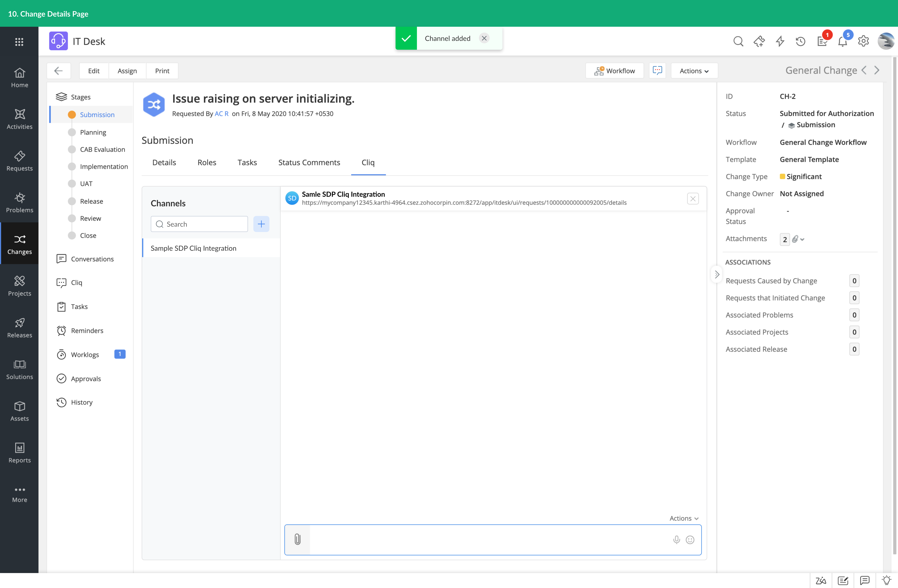Click Requests Caused by Change count
The image size is (898, 588).
click(854, 281)
